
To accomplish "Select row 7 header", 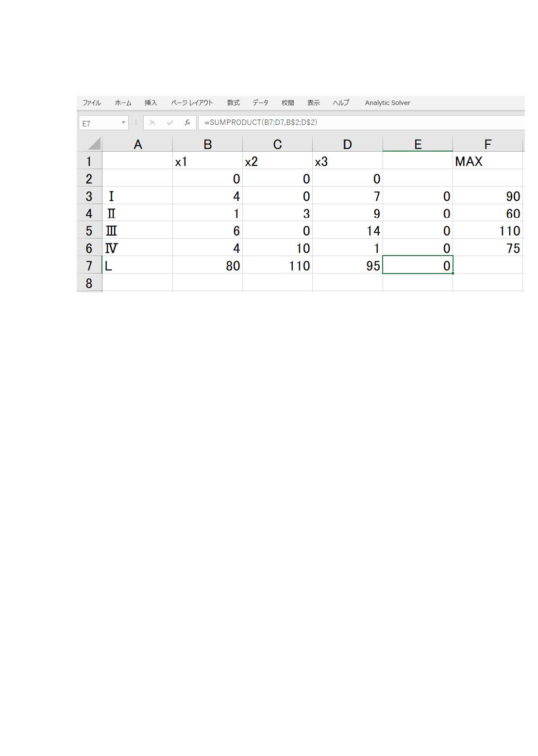I will pos(89,266).
